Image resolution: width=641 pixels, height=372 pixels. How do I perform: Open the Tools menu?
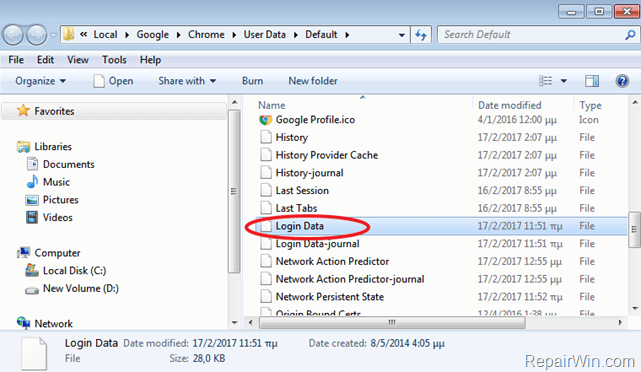[x=114, y=60]
